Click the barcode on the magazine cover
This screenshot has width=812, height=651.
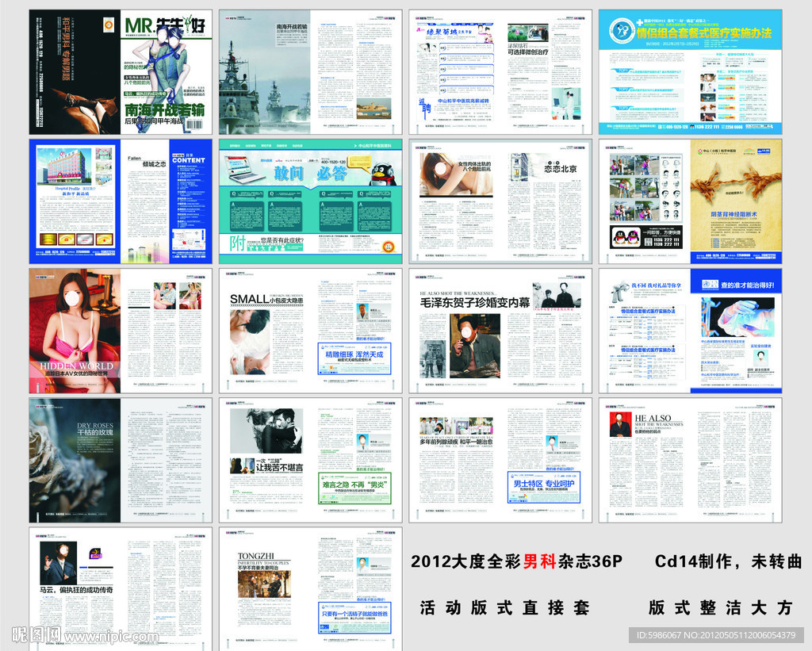pyautogui.click(x=194, y=124)
